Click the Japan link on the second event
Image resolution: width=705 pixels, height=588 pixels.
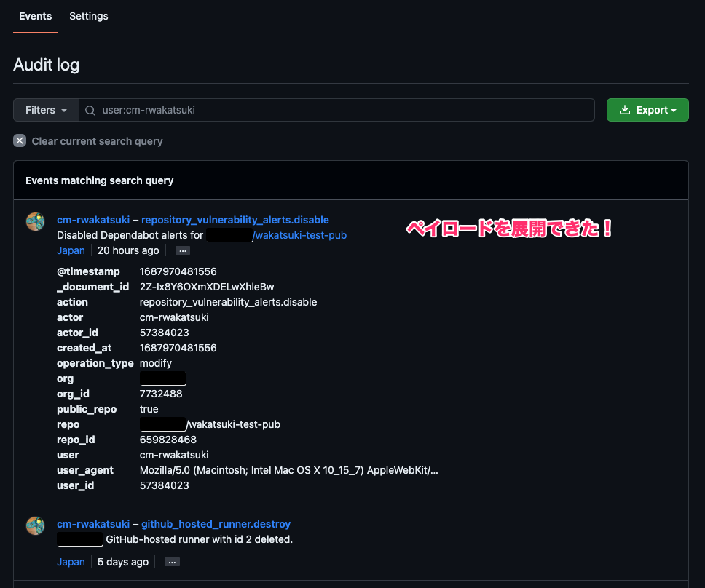pyautogui.click(x=71, y=562)
